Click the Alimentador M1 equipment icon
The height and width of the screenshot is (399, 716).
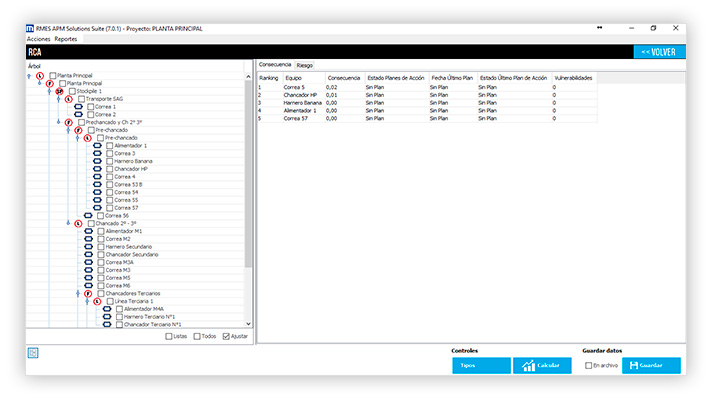click(x=89, y=231)
